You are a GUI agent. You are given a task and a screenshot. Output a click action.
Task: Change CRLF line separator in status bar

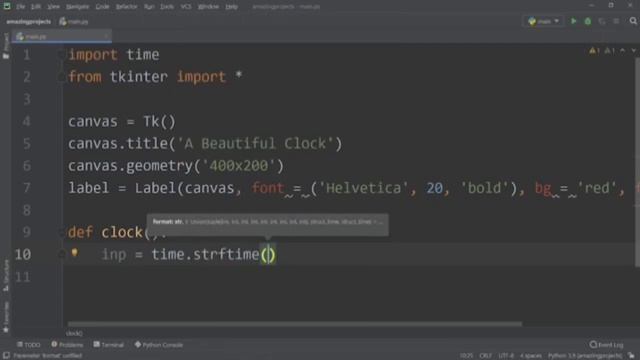click(485, 356)
